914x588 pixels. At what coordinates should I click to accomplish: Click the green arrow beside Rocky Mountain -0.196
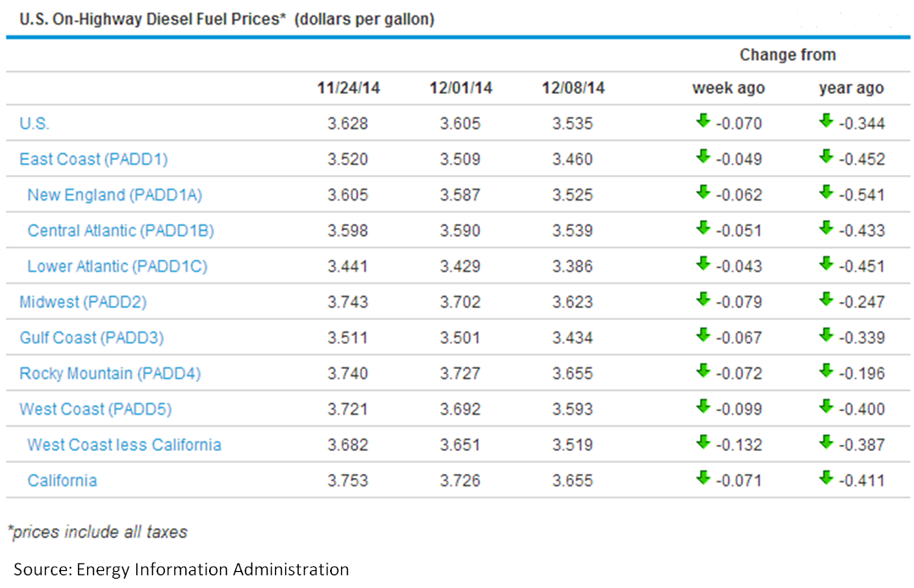(x=826, y=371)
